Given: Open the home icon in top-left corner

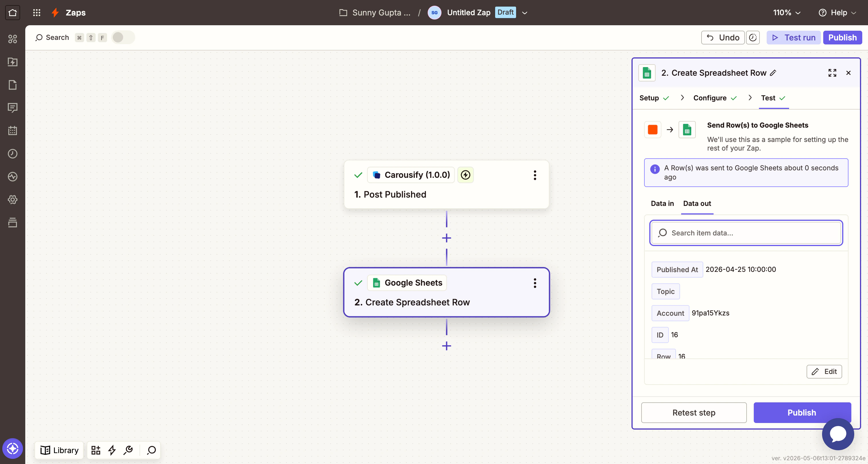Looking at the screenshot, I should (x=12, y=12).
